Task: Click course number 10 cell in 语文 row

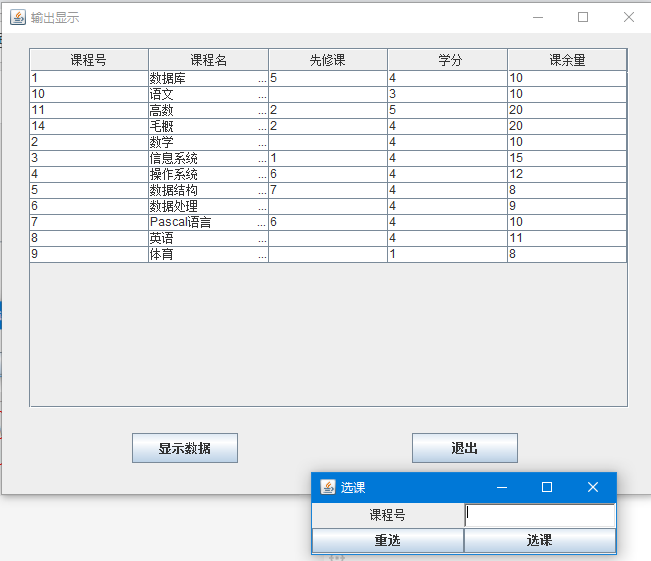Action: 89,94
